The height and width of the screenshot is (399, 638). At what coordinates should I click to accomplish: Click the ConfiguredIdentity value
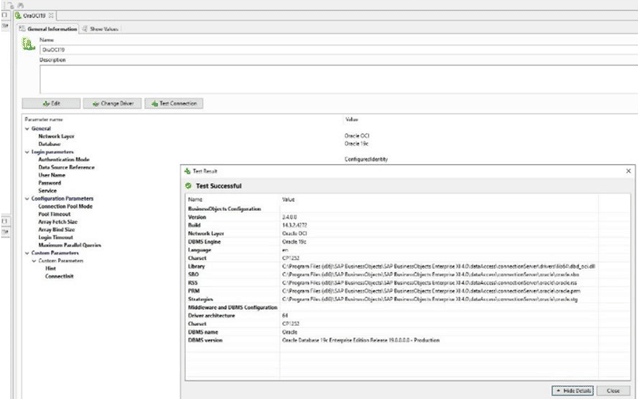coord(366,159)
